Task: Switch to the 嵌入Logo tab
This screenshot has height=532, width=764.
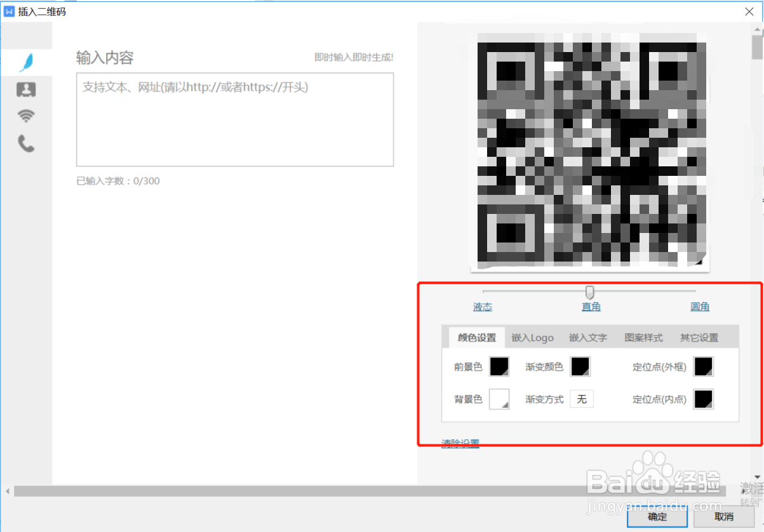Action: pyautogui.click(x=532, y=338)
